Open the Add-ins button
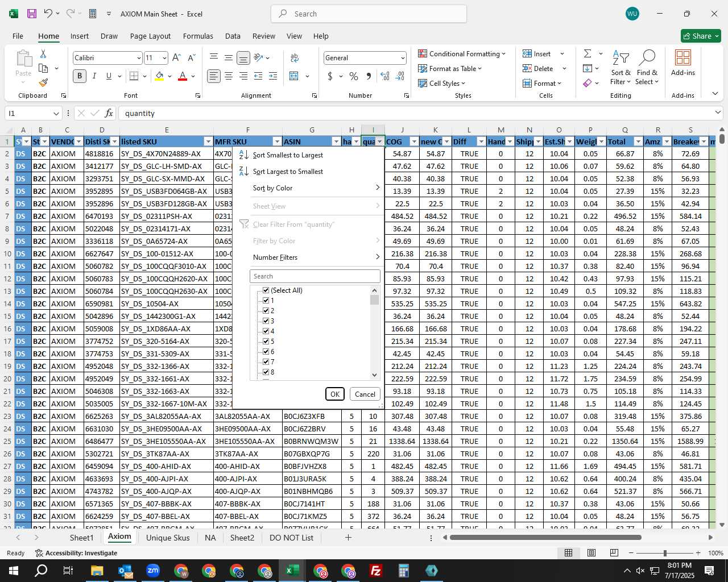The image size is (728, 582). click(683, 63)
